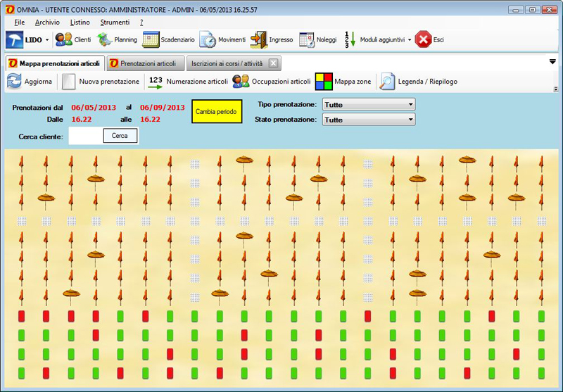The width and height of the screenshot is (563, 392).
Task: Click the Esci exit icon
Action: pyautogui.click(x=424, y=39)
